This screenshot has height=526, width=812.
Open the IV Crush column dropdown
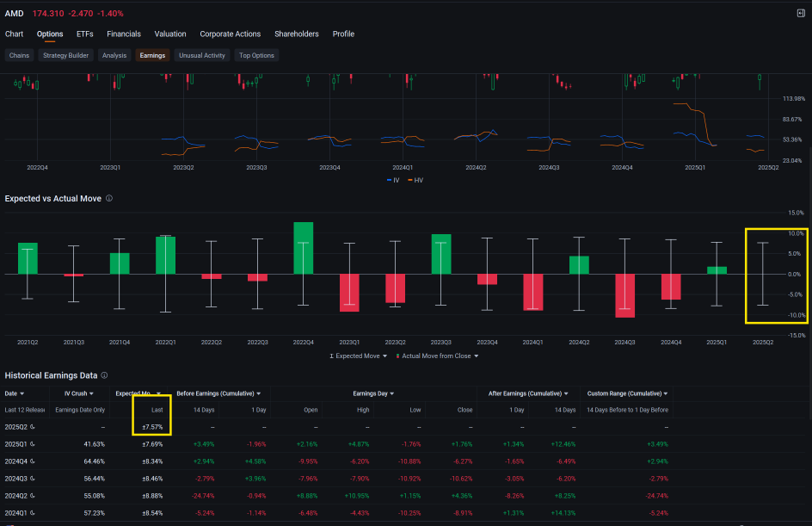click(79, 393)
